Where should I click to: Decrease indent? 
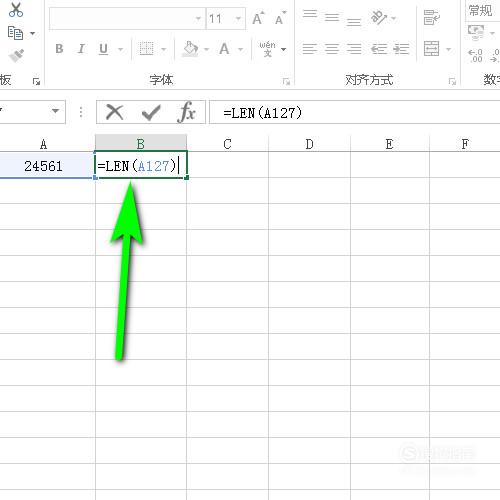coord(379,49)
